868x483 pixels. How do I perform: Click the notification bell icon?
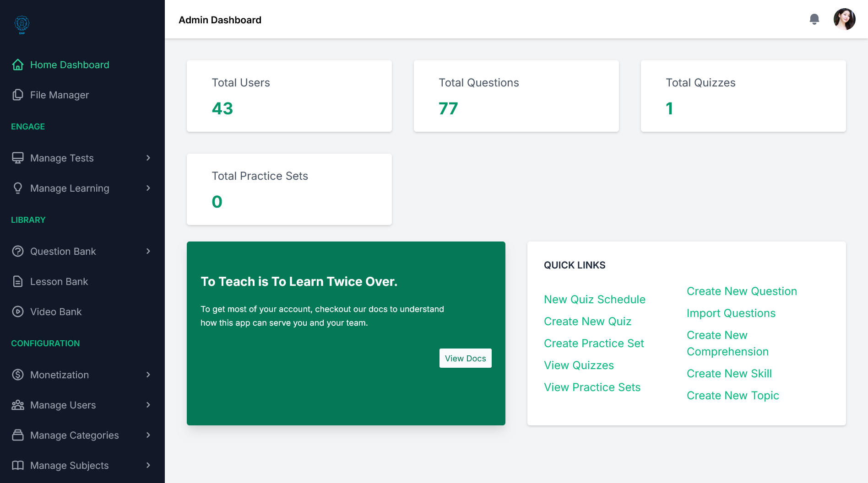[x=814, y=19]
